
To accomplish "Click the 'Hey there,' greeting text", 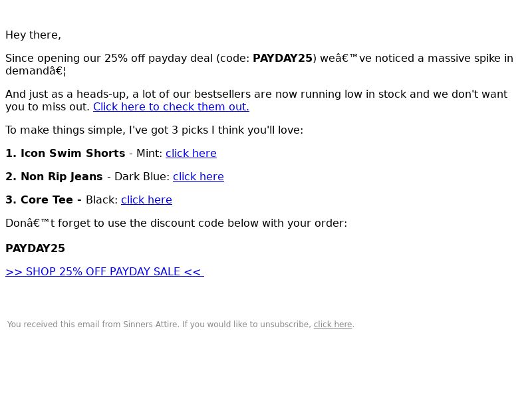I will tap(33, 35).
